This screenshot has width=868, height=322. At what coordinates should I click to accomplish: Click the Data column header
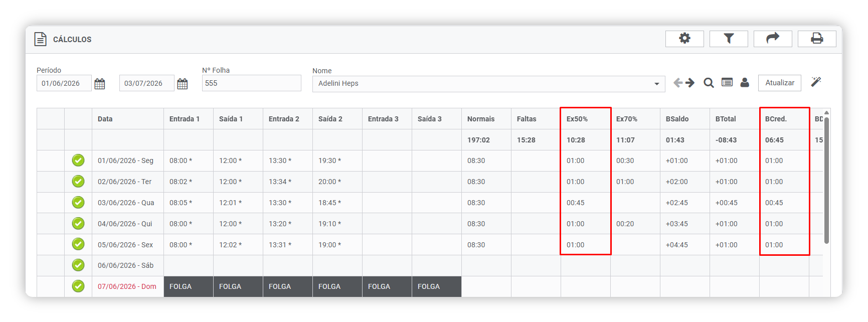pyautogui.click(x=128, y=119)
